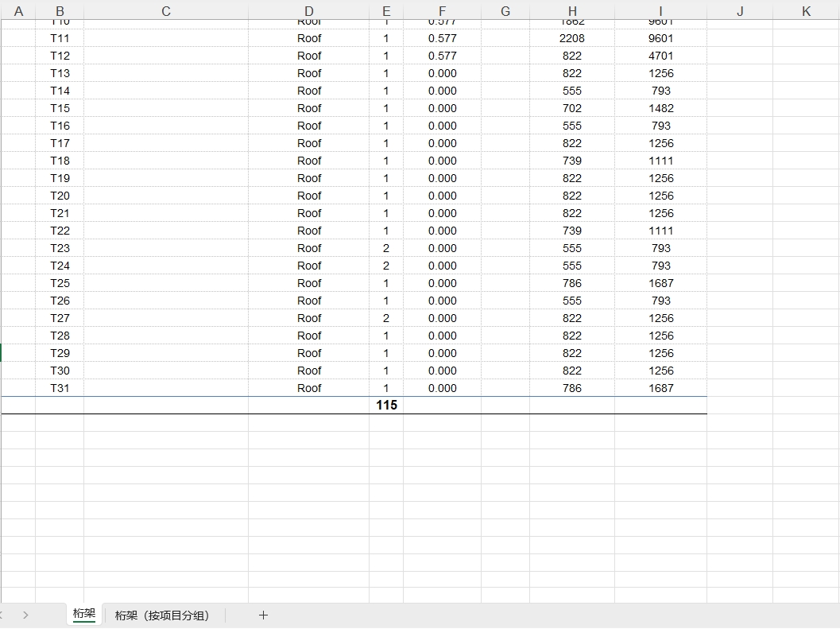The height and width of the screenshot is (629, 840).
Task: Click value 786 in T25 row
Action: pos(572,283)
